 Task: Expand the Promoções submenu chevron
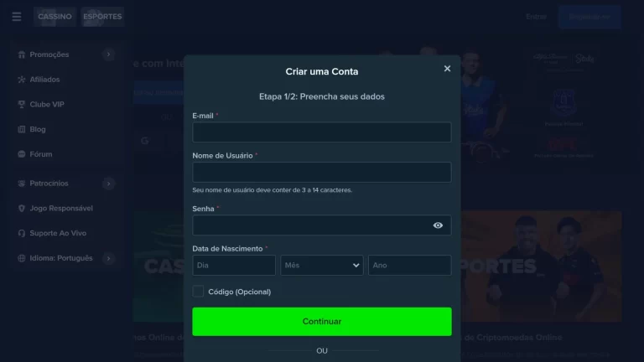pos(108,54)
